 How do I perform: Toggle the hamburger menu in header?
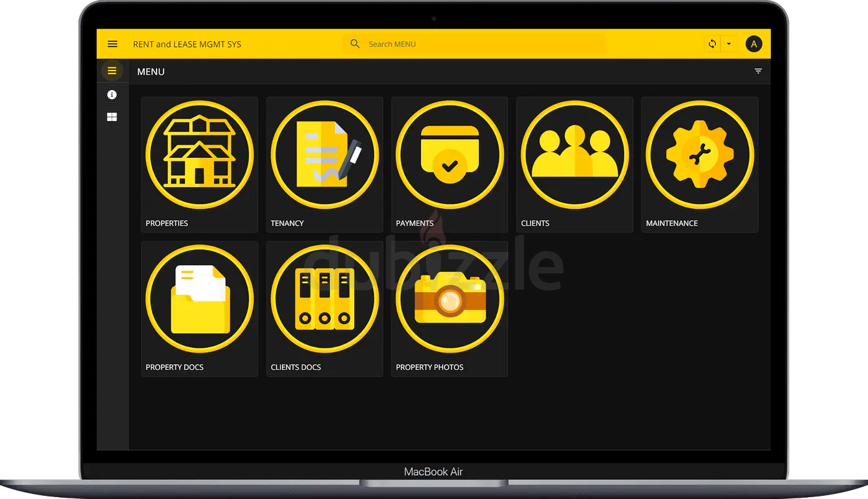pyautogui.click(x=112, y=44)
